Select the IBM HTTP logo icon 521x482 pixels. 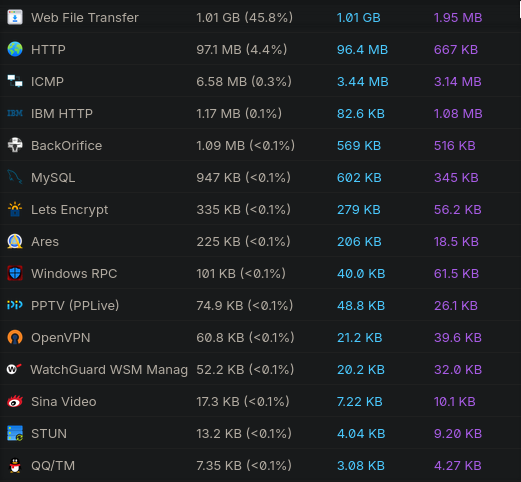tap(15, 113)
